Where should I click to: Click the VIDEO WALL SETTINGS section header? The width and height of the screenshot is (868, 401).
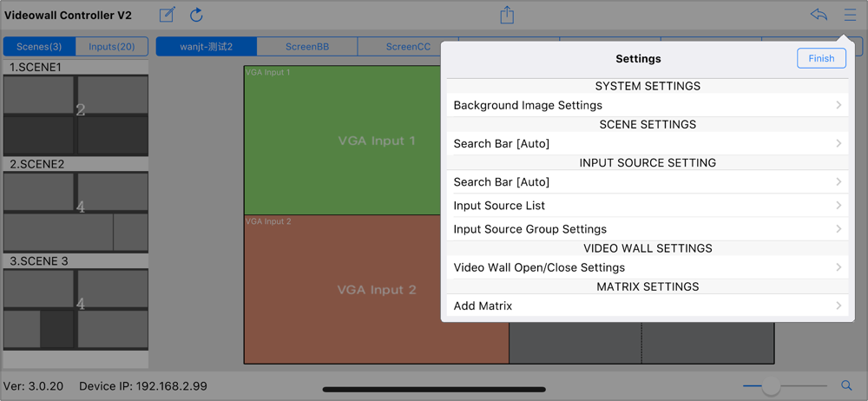tap(648, 248)
